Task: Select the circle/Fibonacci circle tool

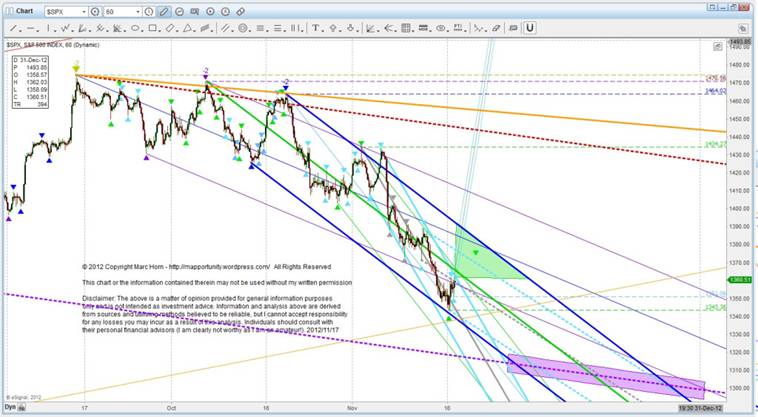Action: point(242,28)
